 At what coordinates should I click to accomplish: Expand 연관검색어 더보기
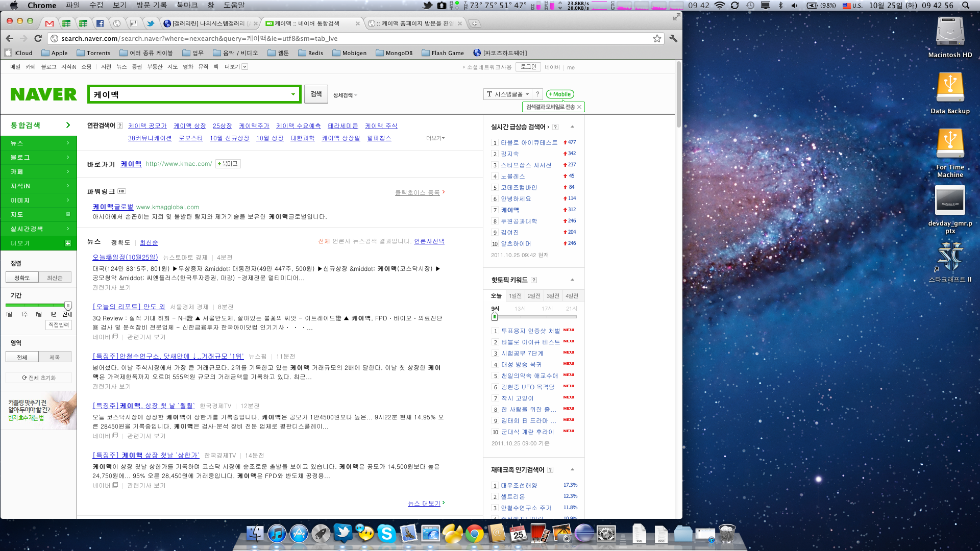435,138
